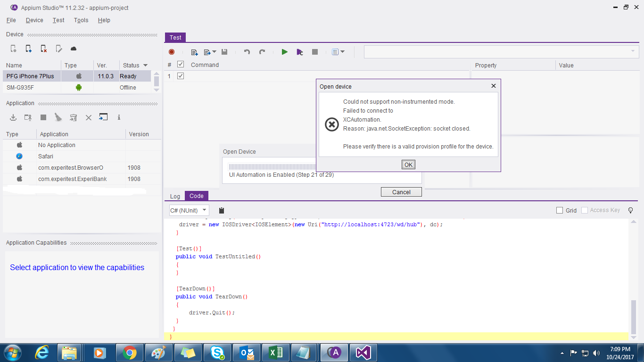The image size is (644, 362).
Task: Click the application info icon
Action: [119, 117]
